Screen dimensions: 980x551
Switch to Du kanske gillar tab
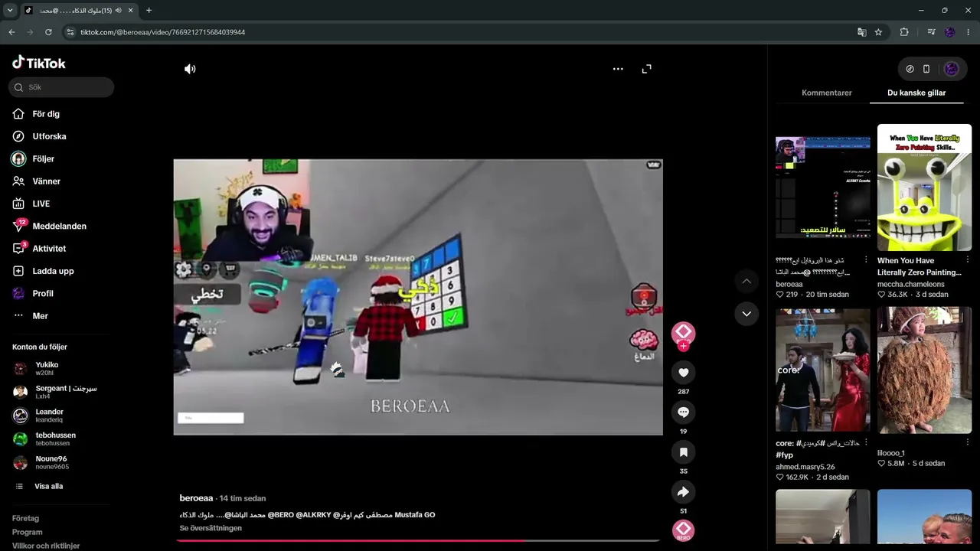916,93
